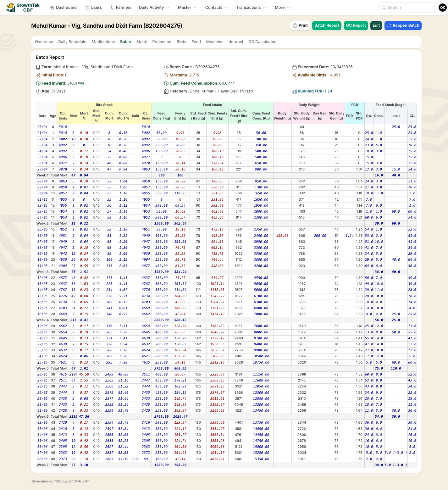Click the generated timestamp footer text

tap(60, 481)
